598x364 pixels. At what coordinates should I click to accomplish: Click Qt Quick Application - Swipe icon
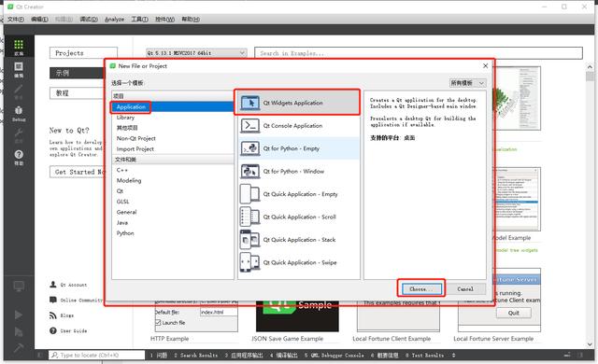[x=250, y=262]
